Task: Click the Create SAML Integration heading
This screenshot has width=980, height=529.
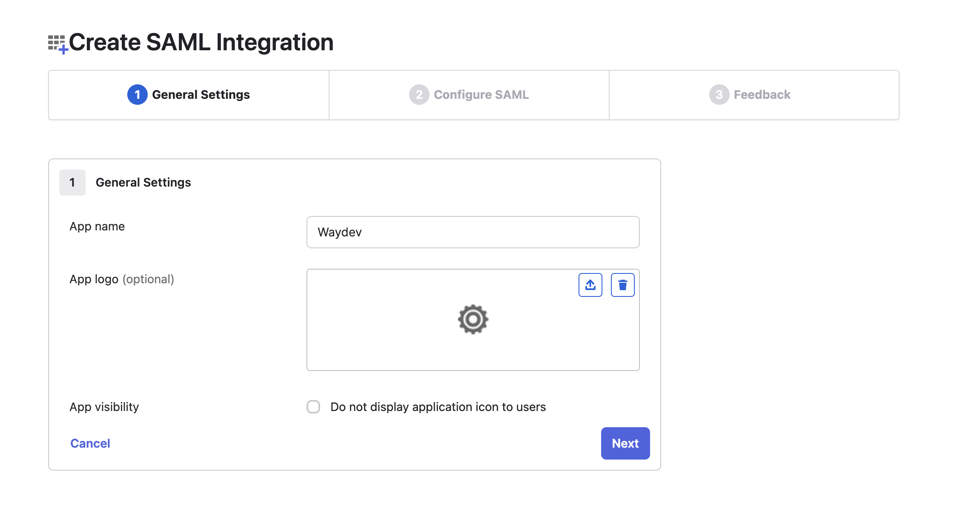Action: [201, 42]
